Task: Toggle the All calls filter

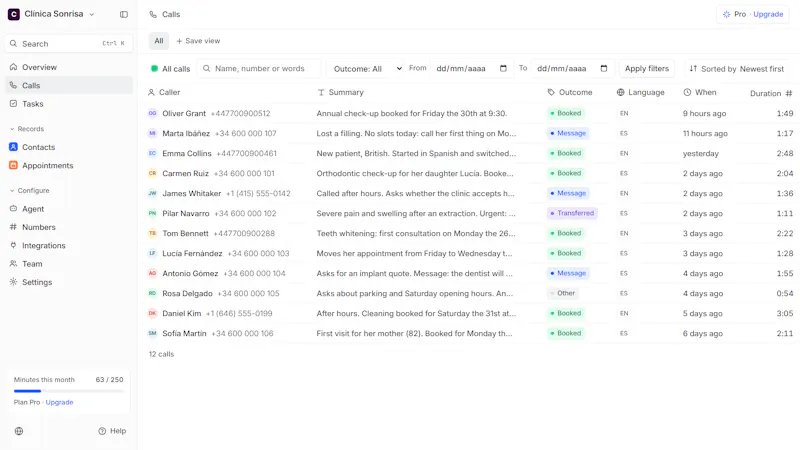Action: pyautogui.click(x=170, y=68)
